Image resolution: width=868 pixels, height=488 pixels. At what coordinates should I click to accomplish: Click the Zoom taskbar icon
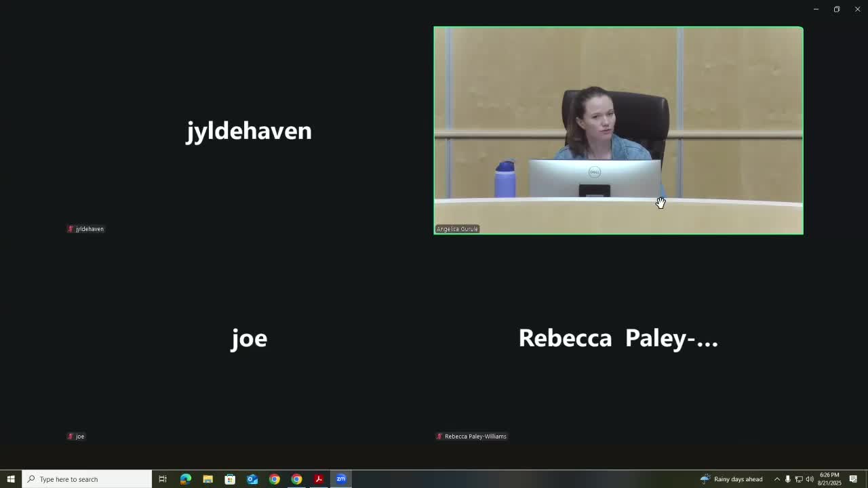341,479
